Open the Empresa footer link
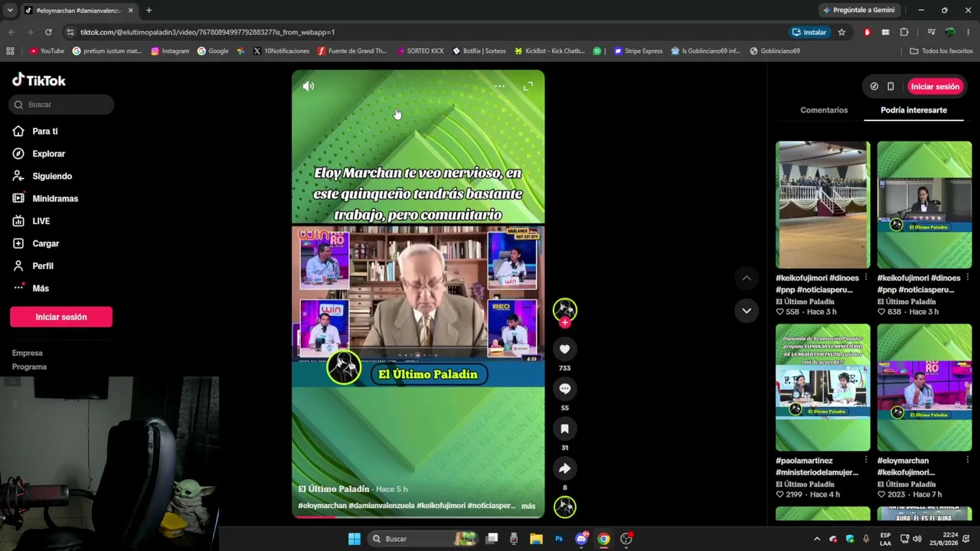980x551 pixels. coord(27,353)
